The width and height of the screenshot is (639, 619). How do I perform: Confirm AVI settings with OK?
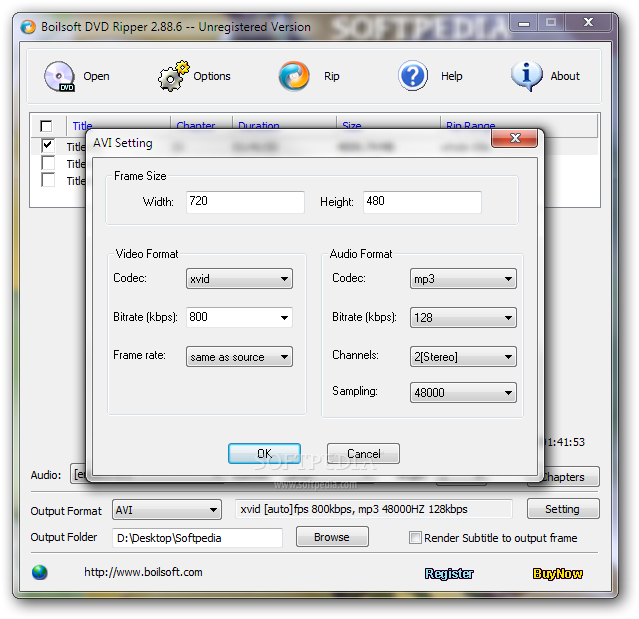(264, 454)
